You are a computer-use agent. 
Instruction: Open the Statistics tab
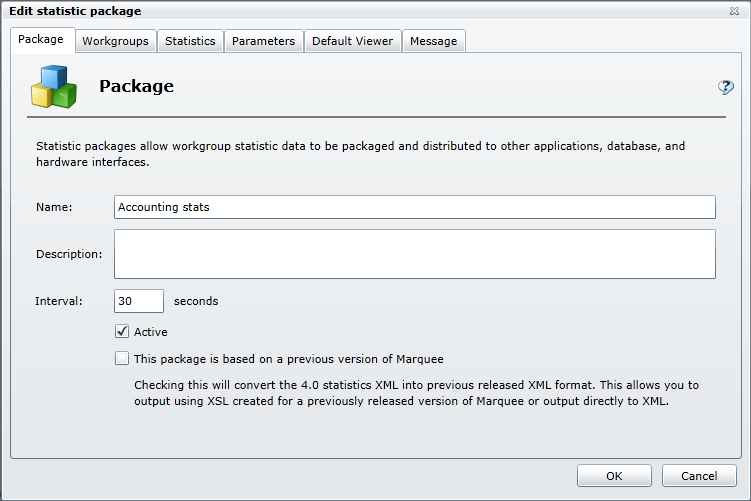190,41
